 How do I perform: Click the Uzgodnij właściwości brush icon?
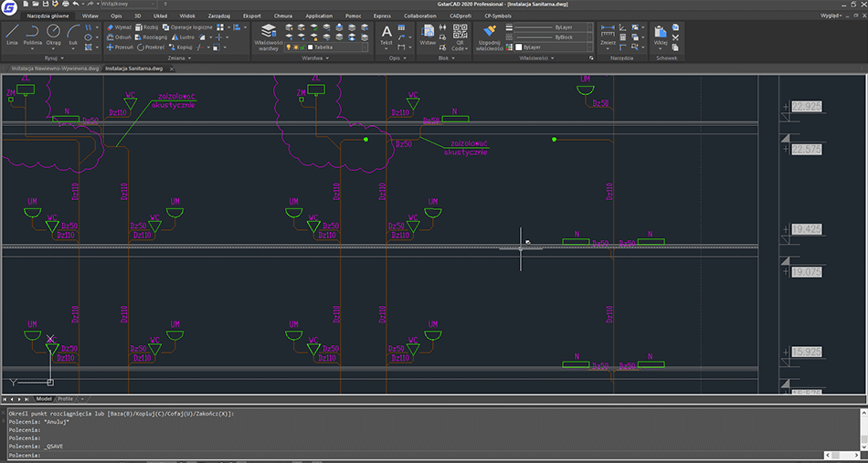(x=489, y=33)
